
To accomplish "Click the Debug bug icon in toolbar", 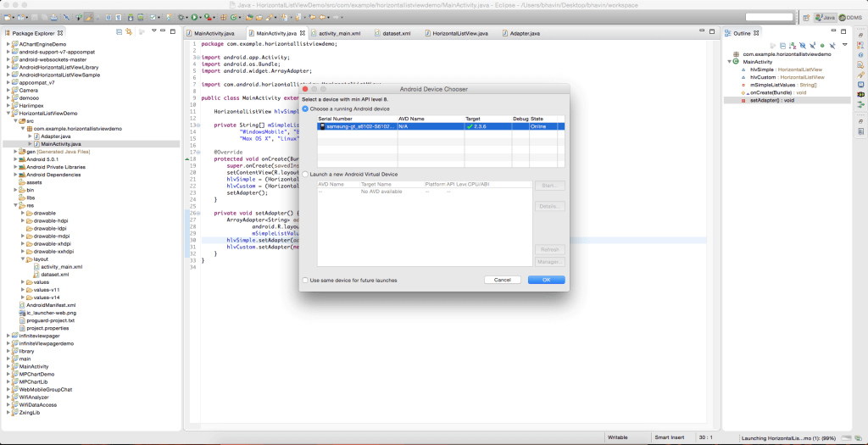I will [181, 18].
